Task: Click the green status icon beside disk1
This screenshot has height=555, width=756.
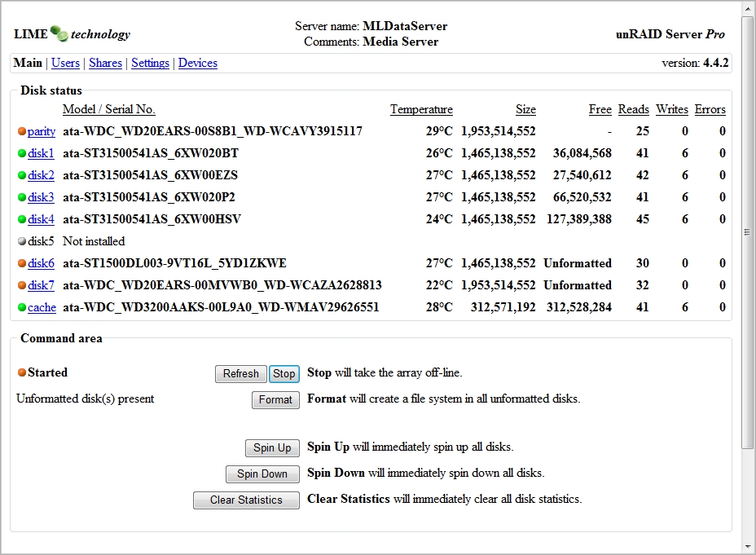Action: [x=22, y=153]
